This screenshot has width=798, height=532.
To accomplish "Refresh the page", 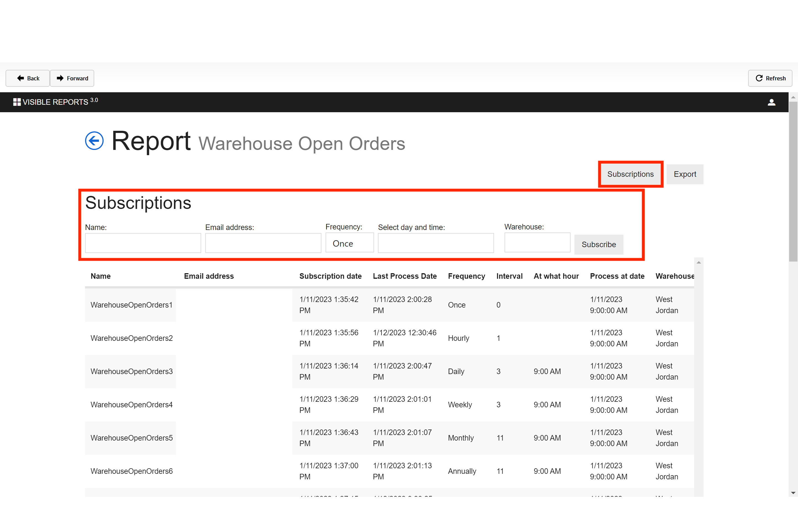I will [x=770, y=78].
